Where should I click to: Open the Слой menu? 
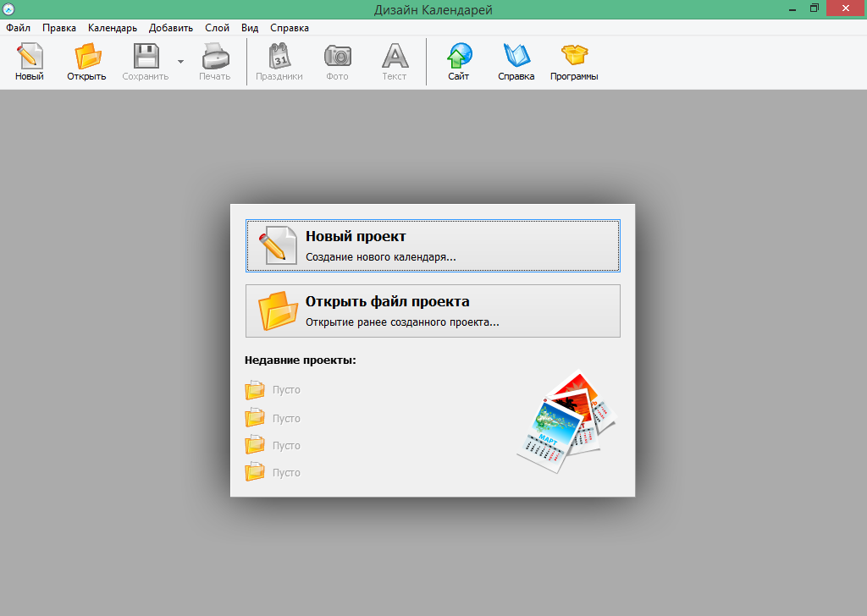[217, 28]
